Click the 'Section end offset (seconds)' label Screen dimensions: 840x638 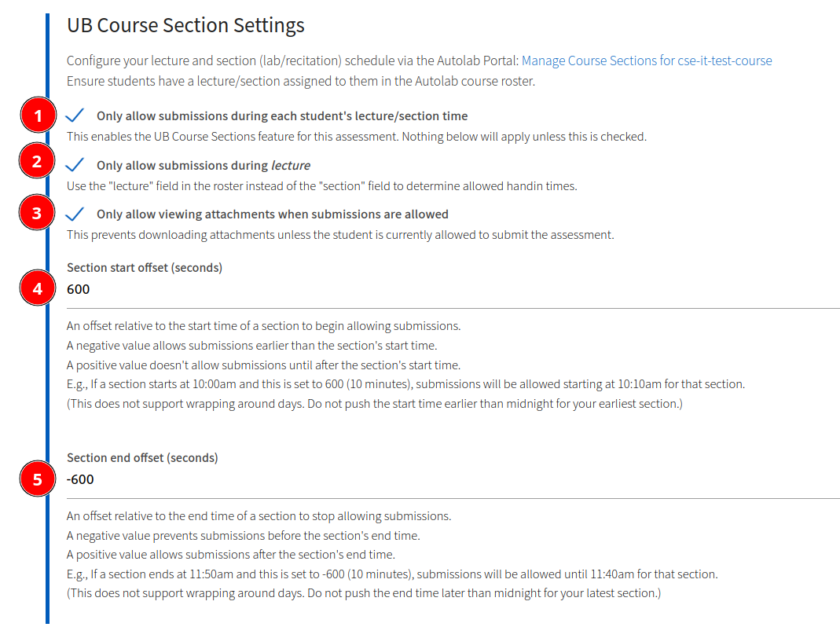(x=142, y=458)
